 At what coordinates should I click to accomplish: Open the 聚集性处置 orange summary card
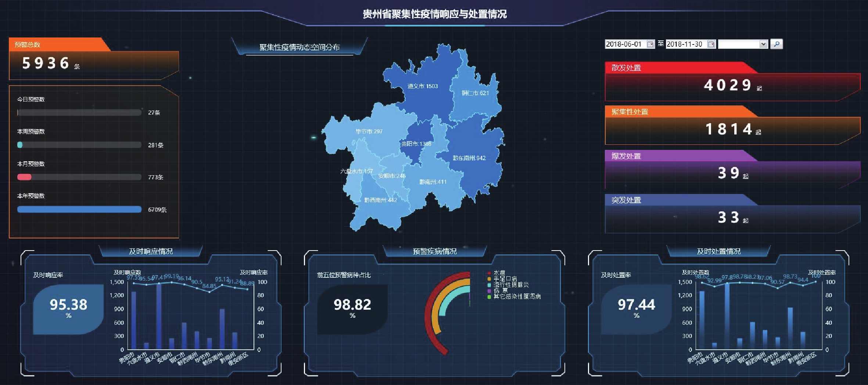tap(732, 129)
